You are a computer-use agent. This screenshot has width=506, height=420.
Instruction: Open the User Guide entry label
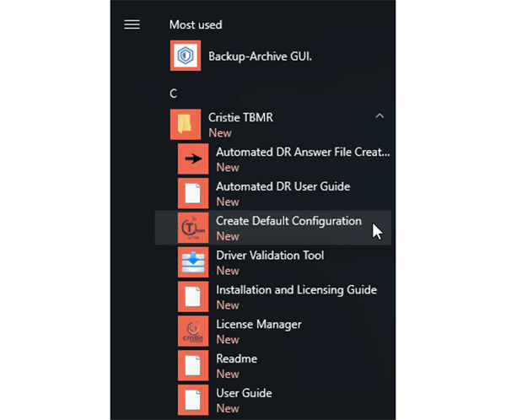245,393
